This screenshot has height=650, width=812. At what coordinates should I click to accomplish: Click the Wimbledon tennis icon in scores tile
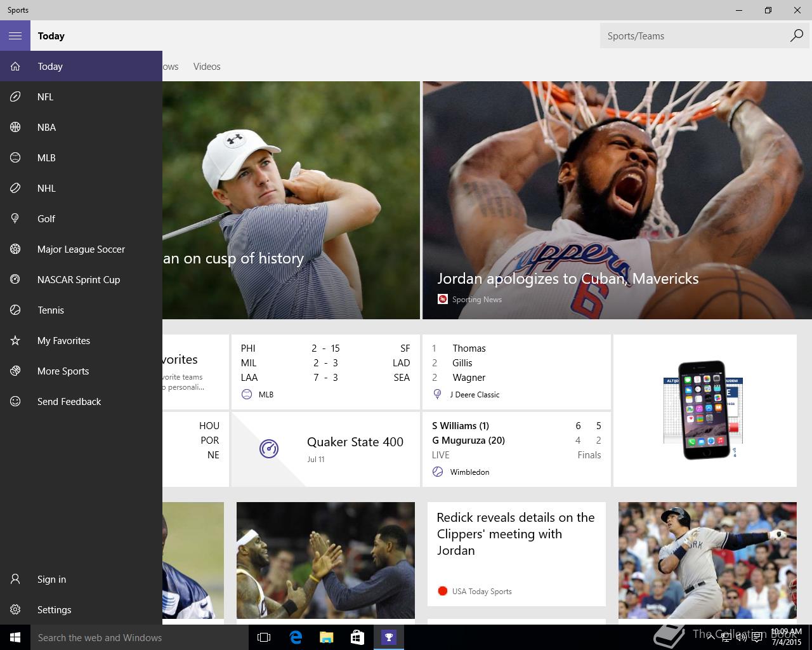pos(438,472)
